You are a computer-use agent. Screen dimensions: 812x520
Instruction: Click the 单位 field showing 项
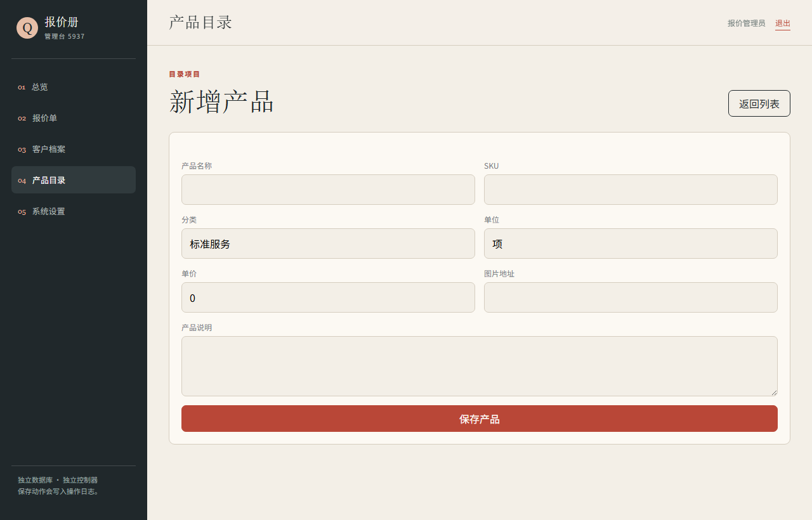[631, 244]
